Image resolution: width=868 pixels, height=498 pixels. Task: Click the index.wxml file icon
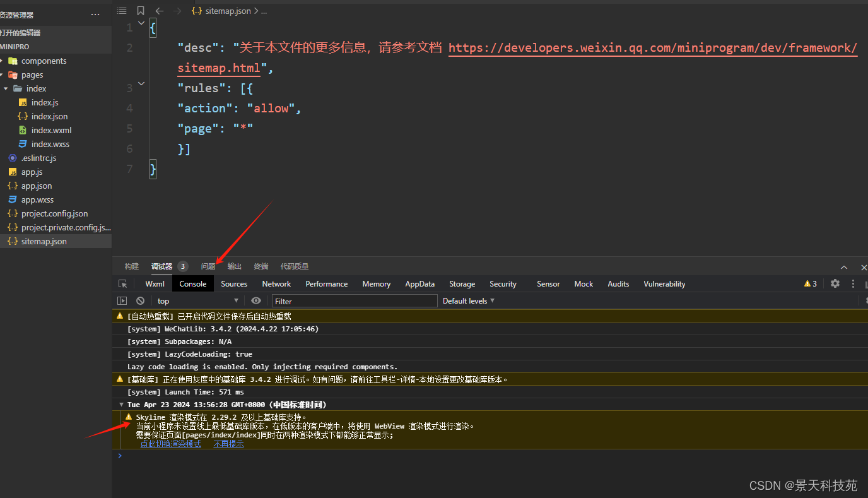click(x=23, y=130)
